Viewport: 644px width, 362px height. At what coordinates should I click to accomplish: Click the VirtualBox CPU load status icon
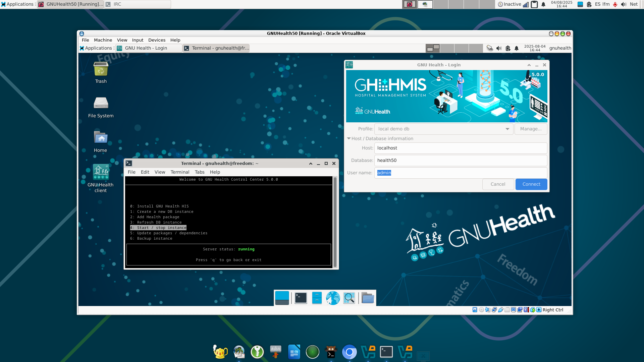[526, 310]
